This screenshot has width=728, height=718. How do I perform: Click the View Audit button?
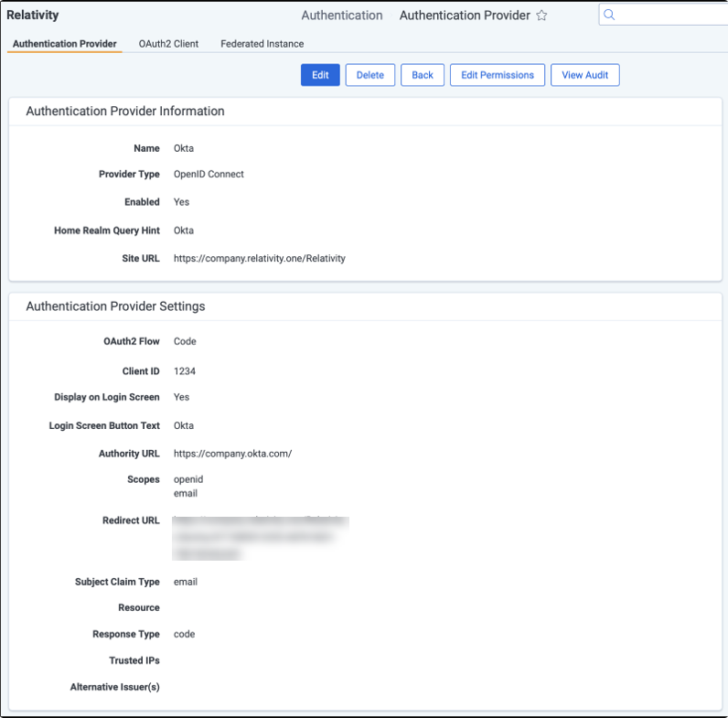coord(584,75)
